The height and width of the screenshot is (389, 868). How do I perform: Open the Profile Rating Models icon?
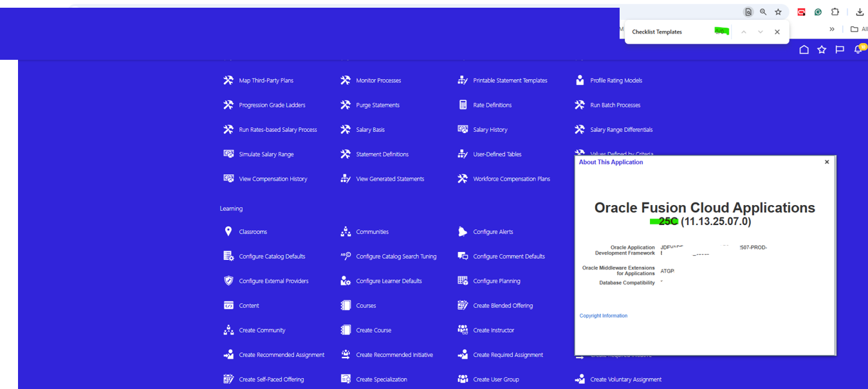[580, 80]
